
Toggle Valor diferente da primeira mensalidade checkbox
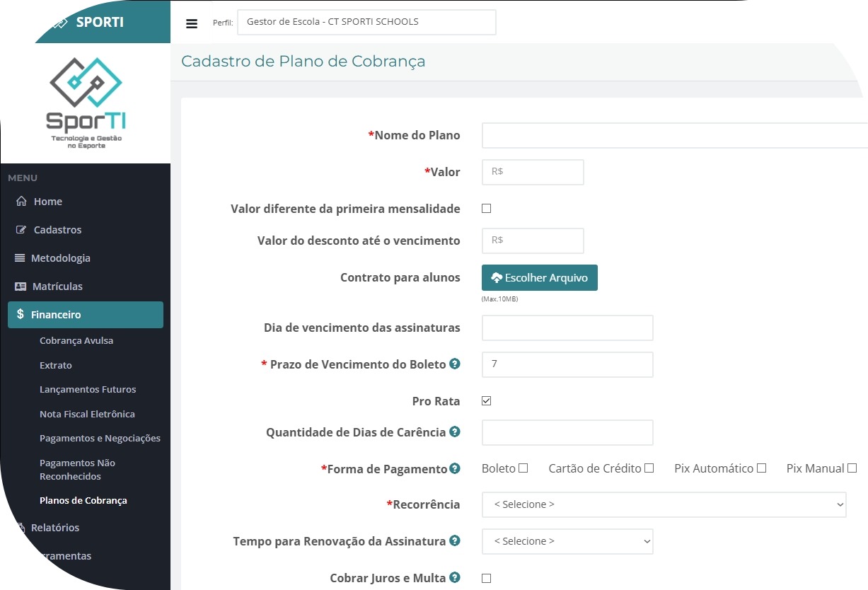point(486,209)
